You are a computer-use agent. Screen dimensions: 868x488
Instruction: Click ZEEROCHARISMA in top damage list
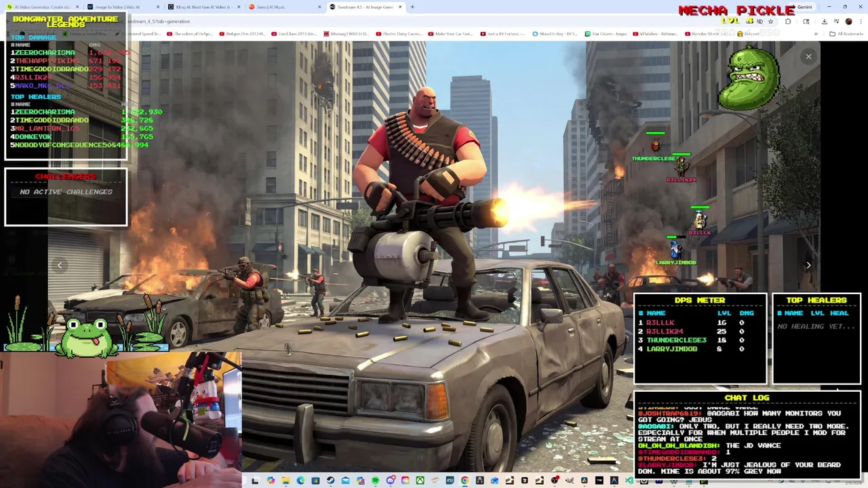tap(45, 52)
